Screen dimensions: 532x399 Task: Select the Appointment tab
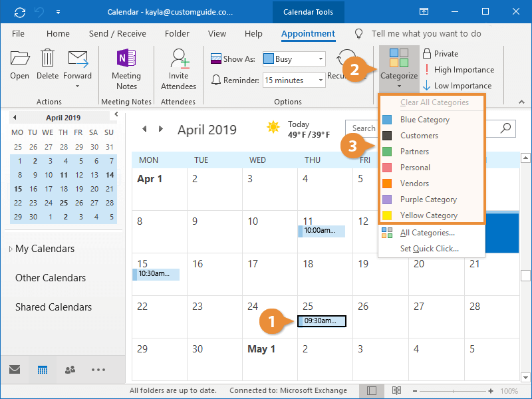click(308, 34)
